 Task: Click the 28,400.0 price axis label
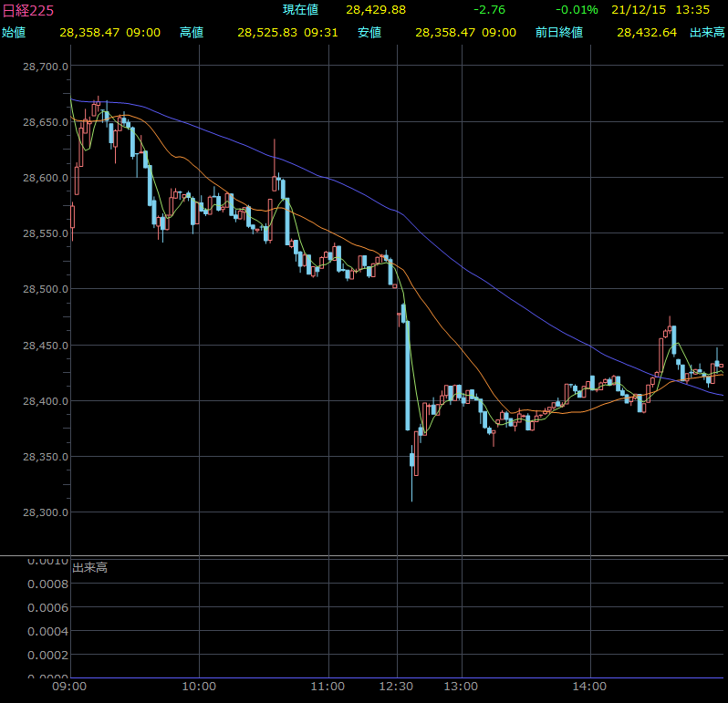(46, 401)
